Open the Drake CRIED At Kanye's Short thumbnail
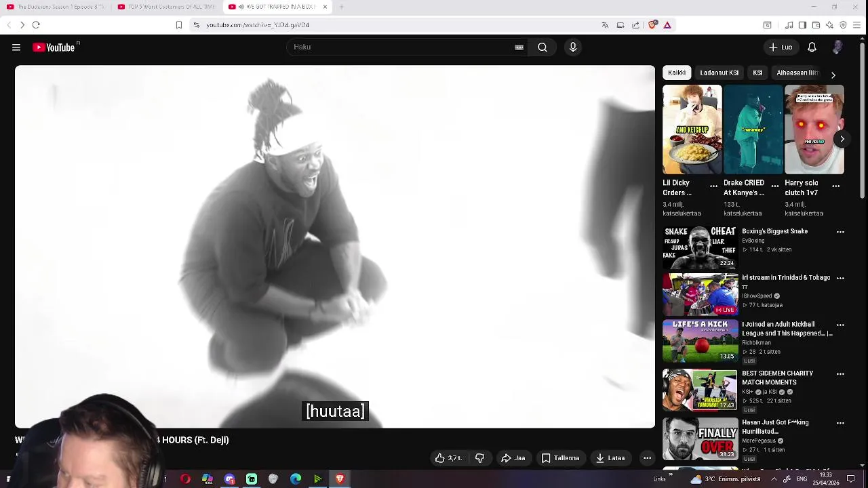The height and width of the screenshot is (488, 868). click(x=753, y=129)
